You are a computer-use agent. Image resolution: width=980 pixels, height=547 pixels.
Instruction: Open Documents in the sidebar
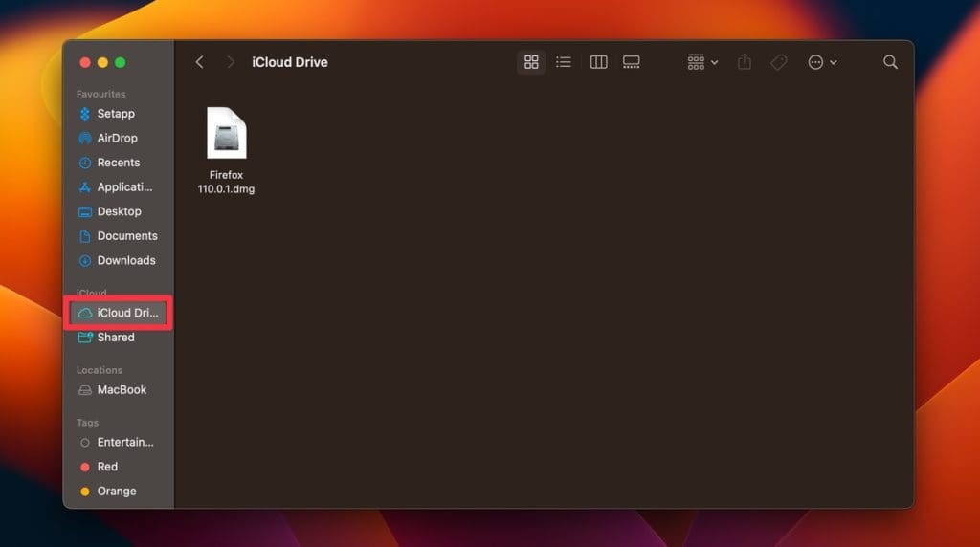[118, 235]
